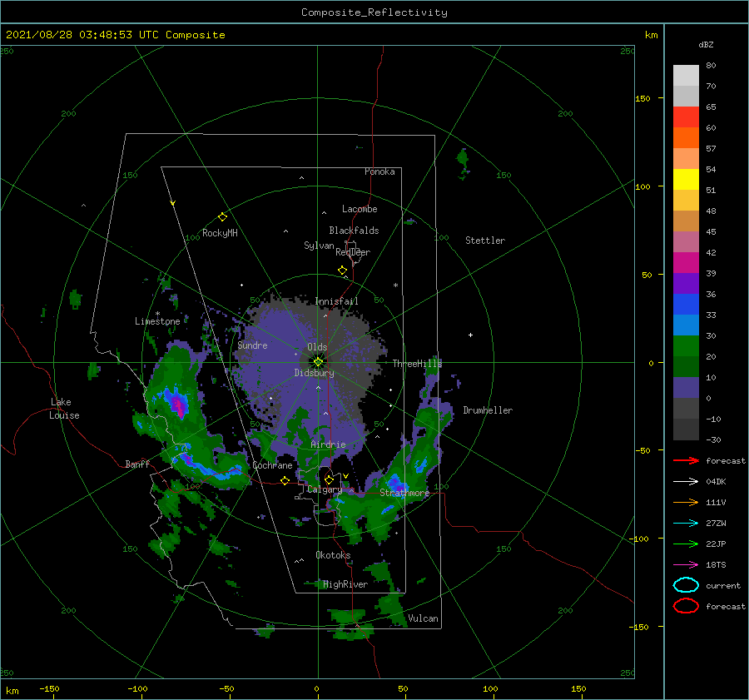This screenshot has width=749, height=700.
Task: Click the 20 dBZ green color swatch
Action: pos(686,346)
